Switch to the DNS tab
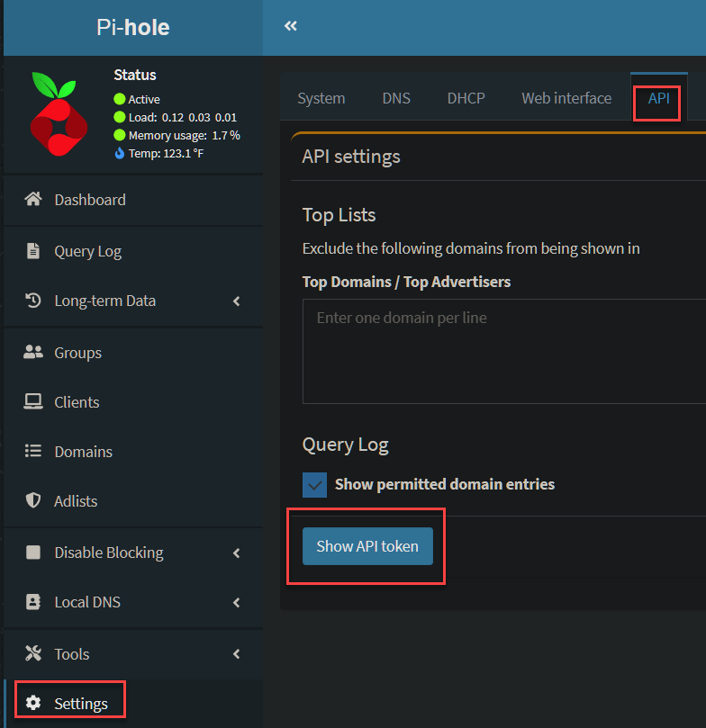The width and height of the screenshot is (706, 728). (396, 98)
